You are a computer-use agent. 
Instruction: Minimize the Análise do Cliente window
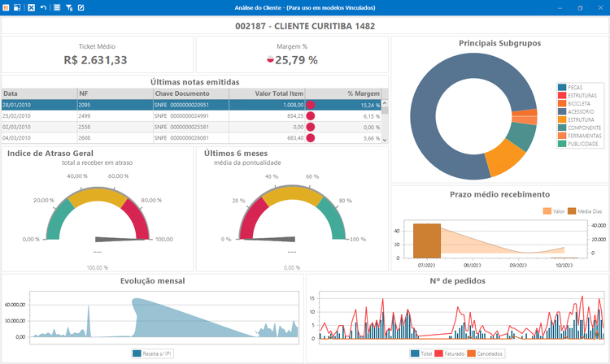point(560,8)
